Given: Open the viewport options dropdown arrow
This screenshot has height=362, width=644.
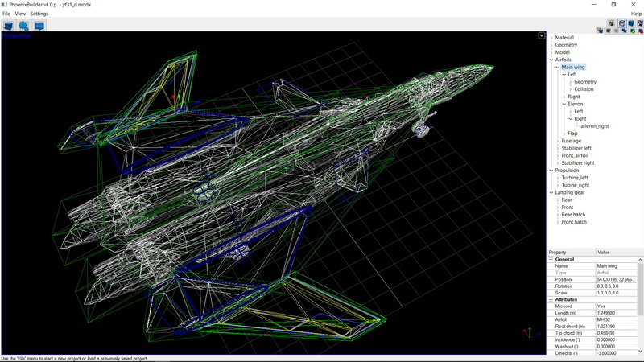Looking at the screenshot, I should coord(542,36).
